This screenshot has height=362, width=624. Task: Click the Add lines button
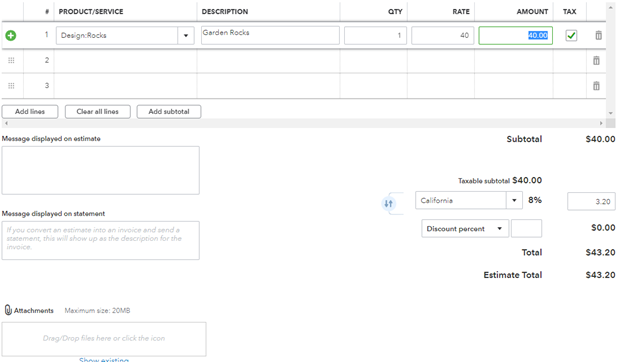click(x=30, y=111)
